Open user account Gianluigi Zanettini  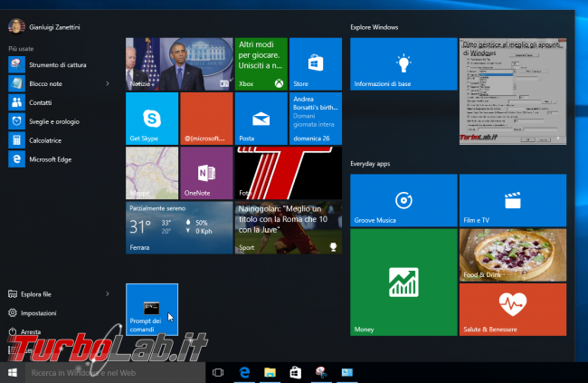[x=44, y=26]
